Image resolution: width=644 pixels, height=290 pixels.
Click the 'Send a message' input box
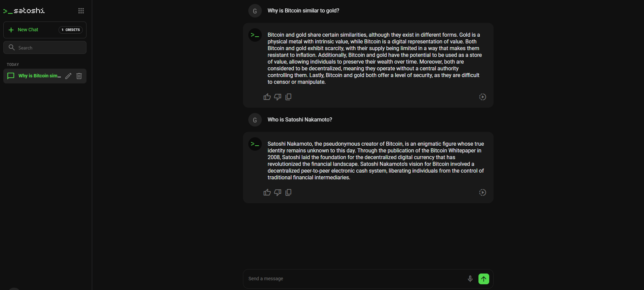pos(353,279)
